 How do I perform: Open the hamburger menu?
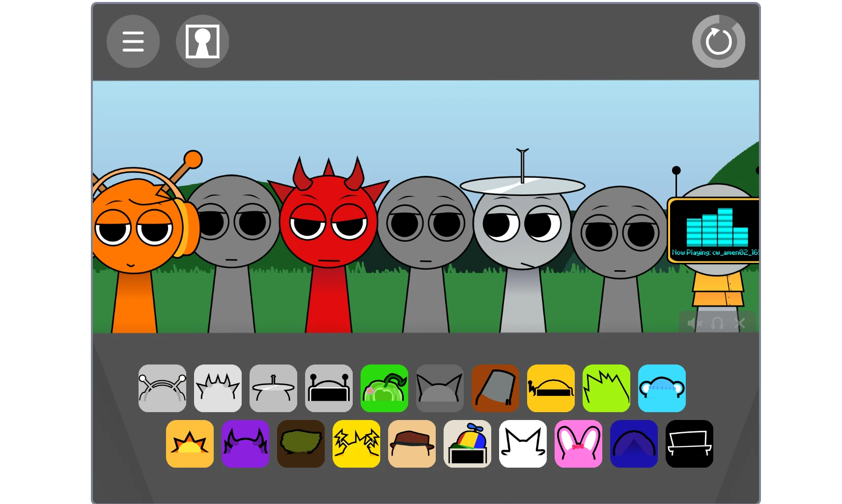[x=133, y=41]
